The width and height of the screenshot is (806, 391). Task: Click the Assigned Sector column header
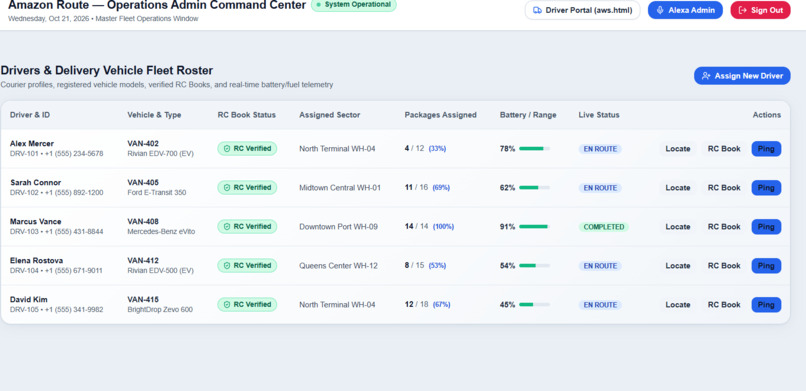[329, 115]
